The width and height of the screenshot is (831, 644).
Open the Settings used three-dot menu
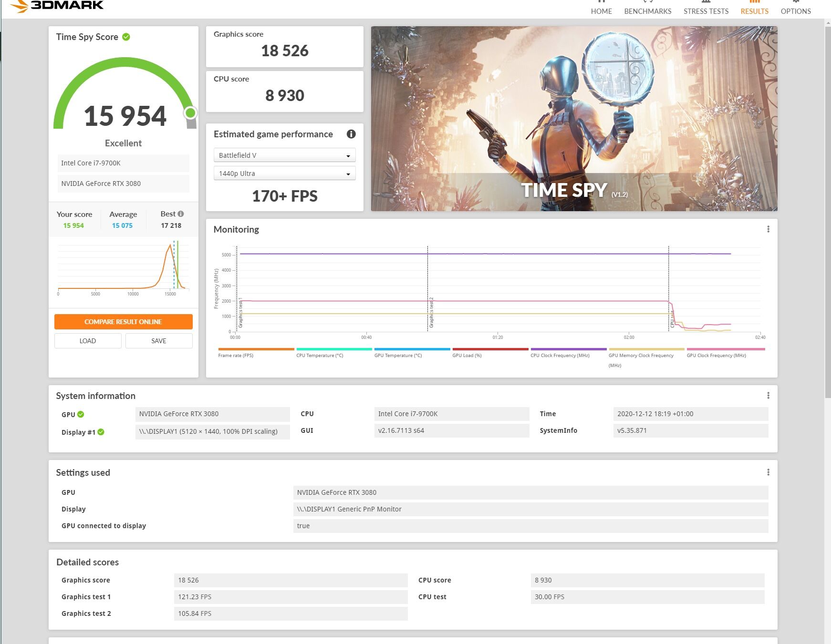[x=768, y=472]
